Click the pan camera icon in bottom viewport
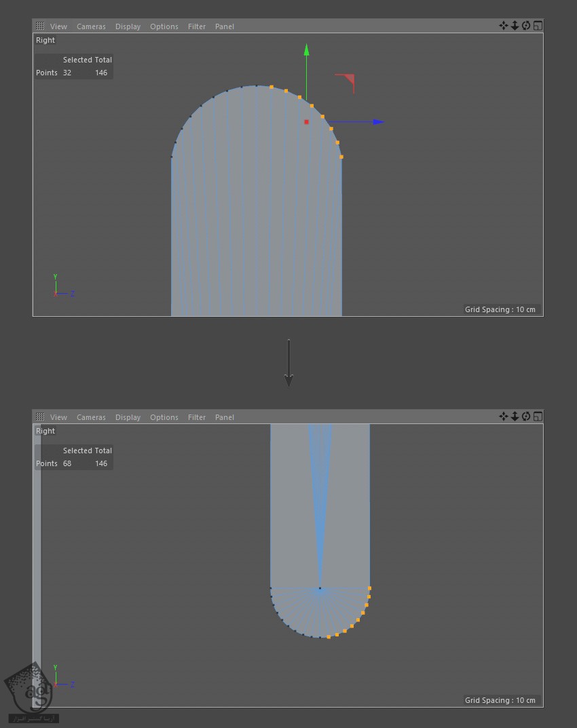 tap(504, 417)
